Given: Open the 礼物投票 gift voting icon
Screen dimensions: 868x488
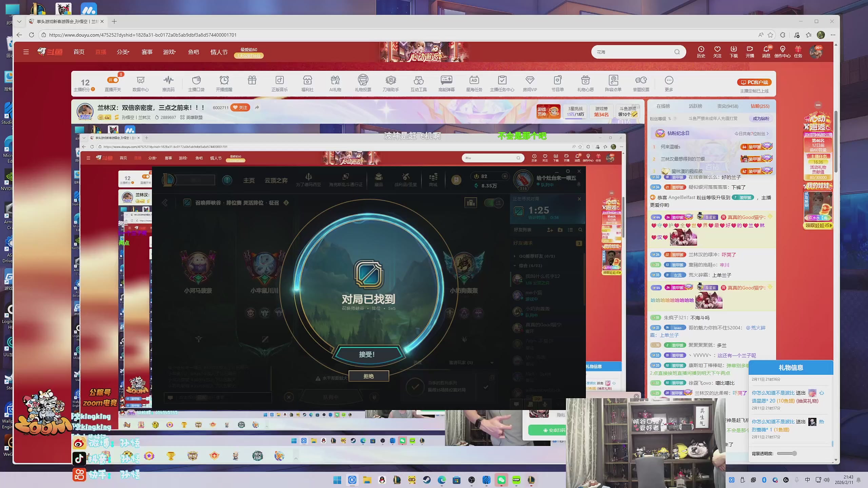Looking at the screenshot, I should click(363, 81).
